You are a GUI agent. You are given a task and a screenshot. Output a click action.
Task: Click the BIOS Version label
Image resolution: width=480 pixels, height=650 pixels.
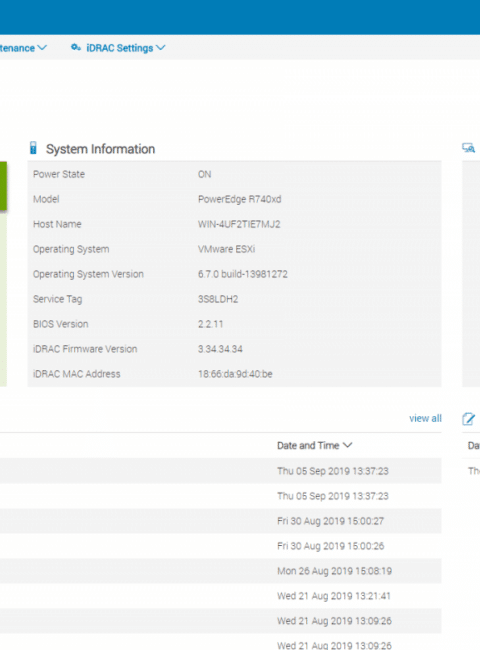[61, 324]
